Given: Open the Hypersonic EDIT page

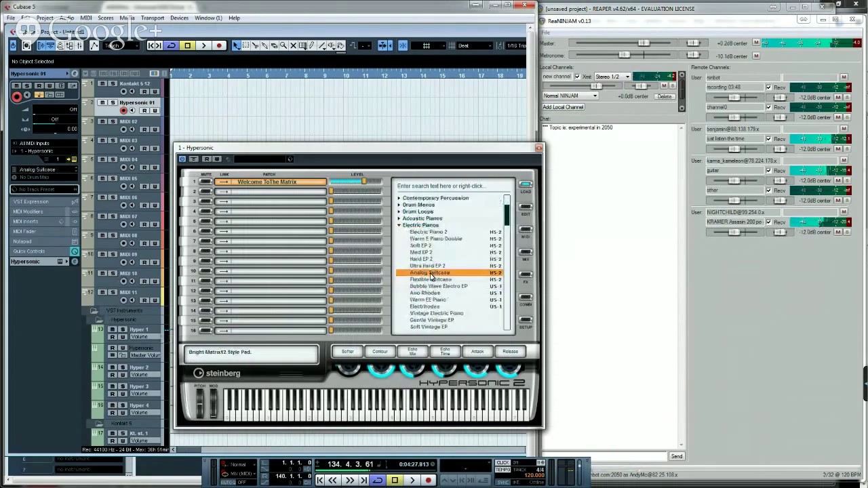Looking at the screenshot, I should tap(526, 207).
